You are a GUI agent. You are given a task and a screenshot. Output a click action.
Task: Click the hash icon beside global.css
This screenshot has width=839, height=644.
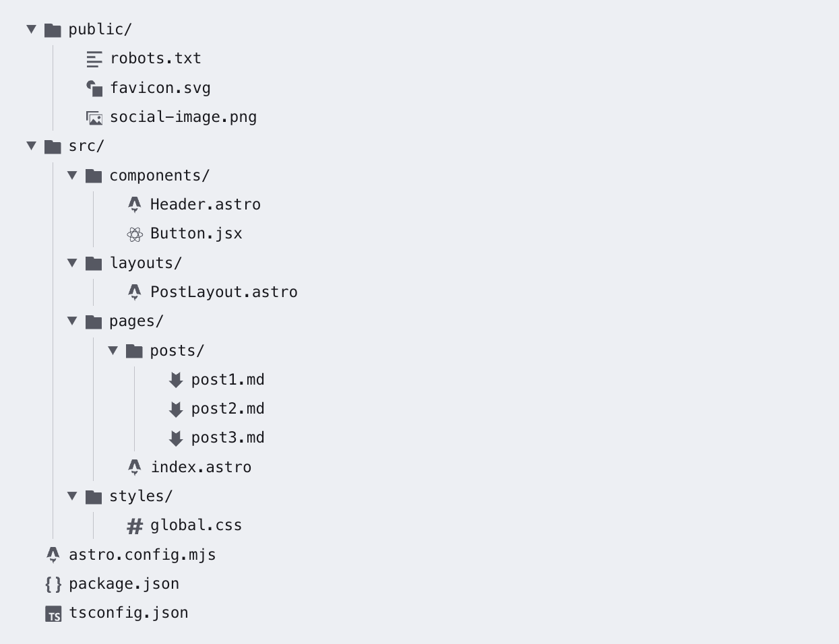135,526
